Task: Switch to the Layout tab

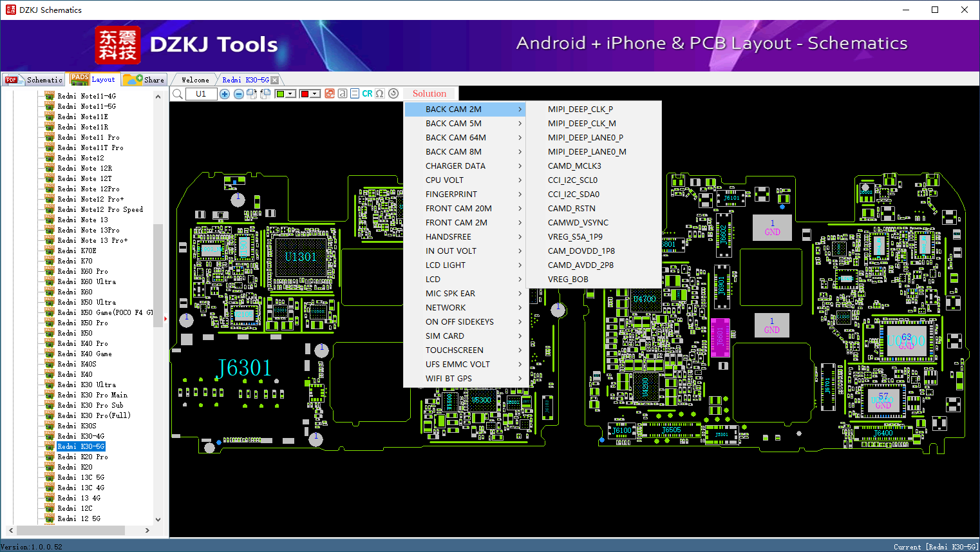Action: tap(93, 79)
